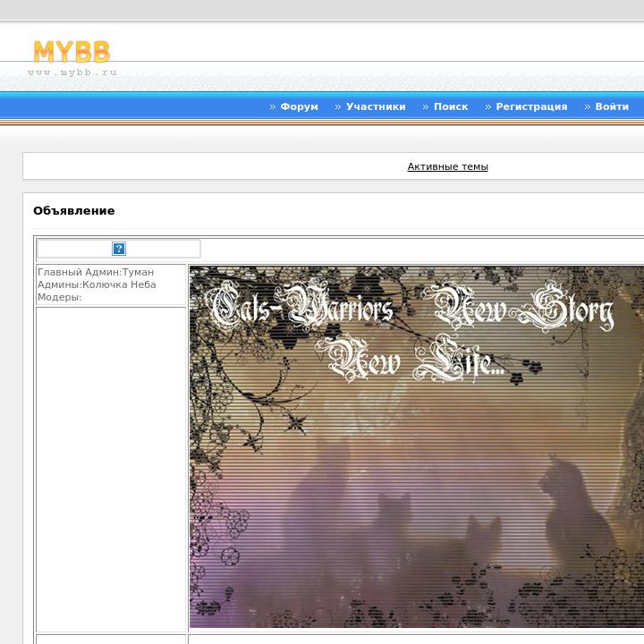Open the Активные темы link
Image resolution: width=644 pixels, height=644 pixels.
tap(447, 166)
